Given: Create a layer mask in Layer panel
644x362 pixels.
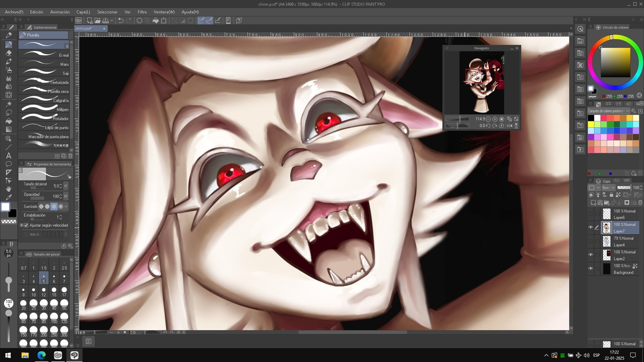Looking at the screenshot, I should click(627, 203).
